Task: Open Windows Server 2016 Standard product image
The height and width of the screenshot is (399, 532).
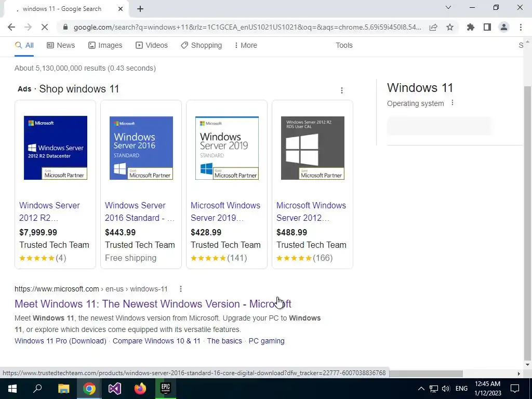Action: pyautogui.click(x=141, y=148)
